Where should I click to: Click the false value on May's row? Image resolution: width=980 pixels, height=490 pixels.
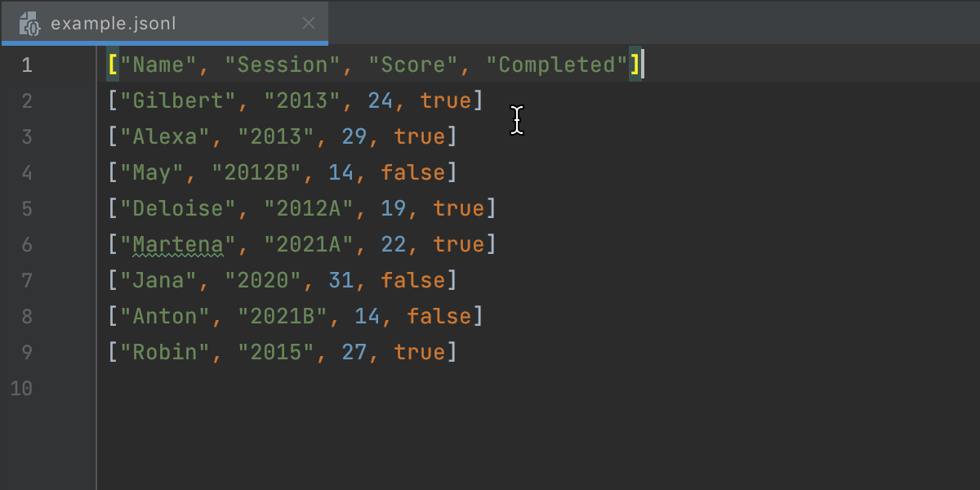pyautogui.click(x=413, y=172)
